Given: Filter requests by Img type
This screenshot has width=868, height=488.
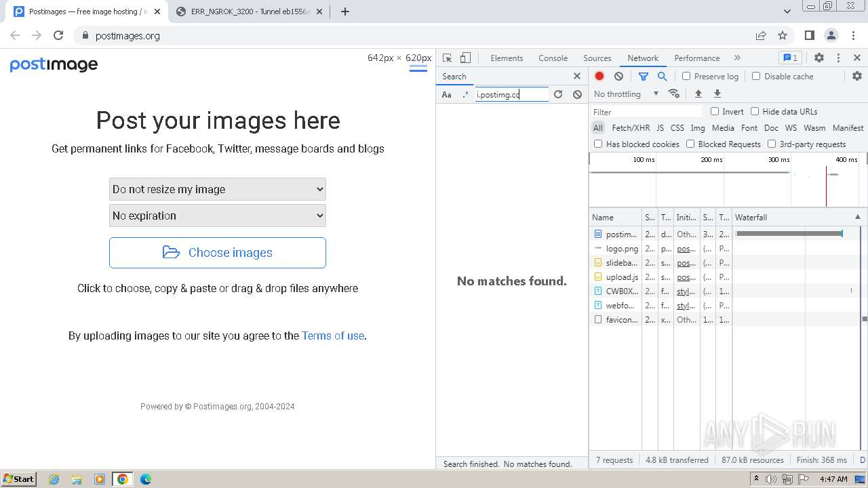Looking at the screenshot, I should coord(698,127).
